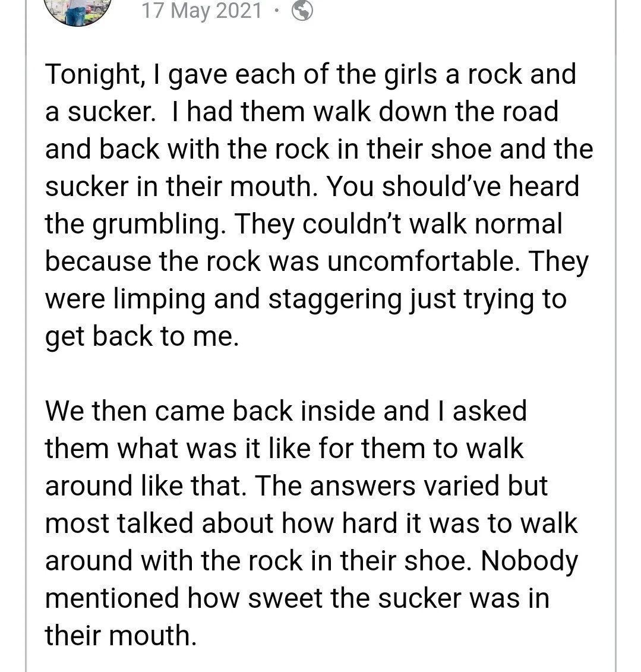The image size is (641, 672).
Task: Click the phrase "get back to me."
Action: (142, 336)
